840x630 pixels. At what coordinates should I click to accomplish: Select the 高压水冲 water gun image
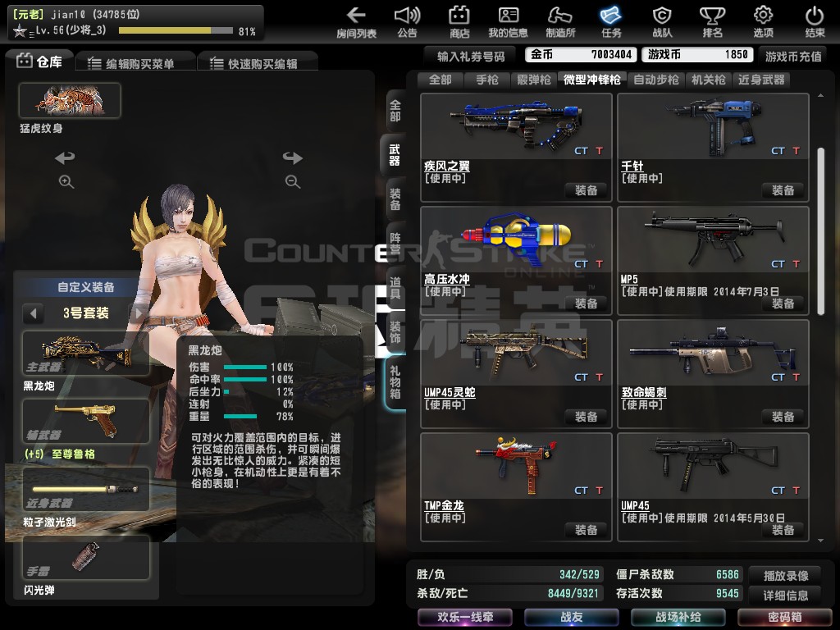[516, 240]
